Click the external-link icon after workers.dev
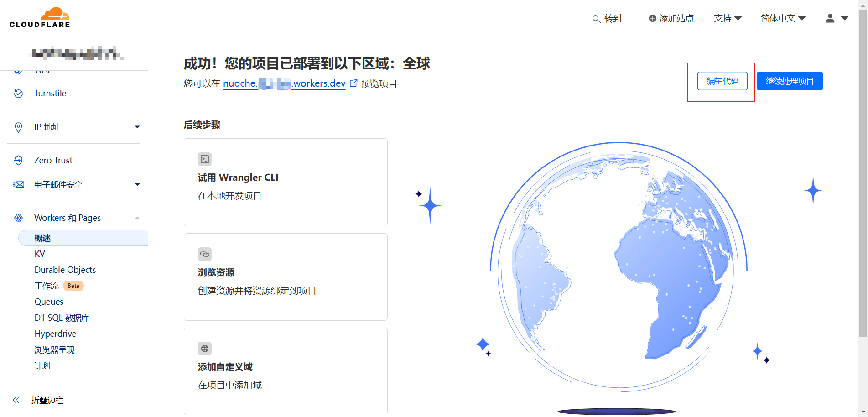868x417 pixels. click(353, 83)
